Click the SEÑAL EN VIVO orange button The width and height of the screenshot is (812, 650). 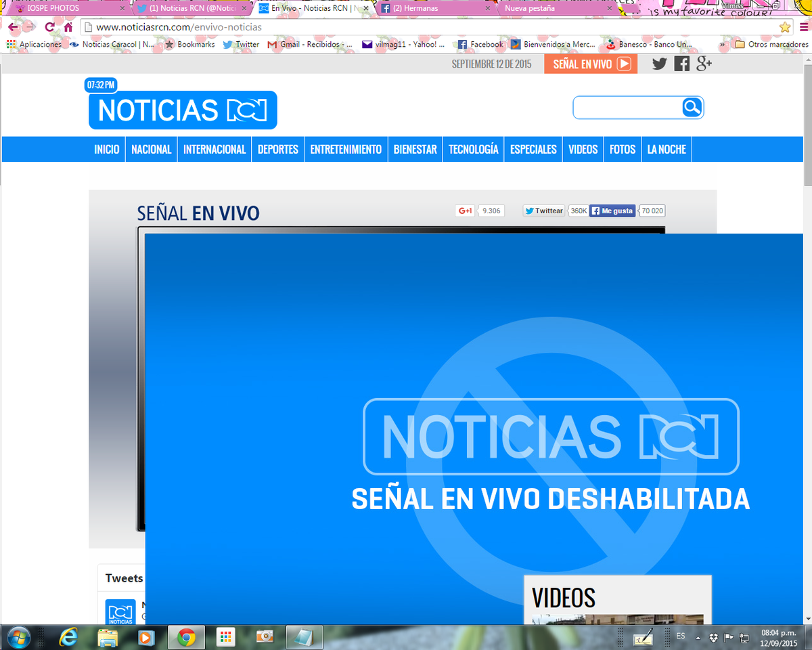click(x=591, y=64)
